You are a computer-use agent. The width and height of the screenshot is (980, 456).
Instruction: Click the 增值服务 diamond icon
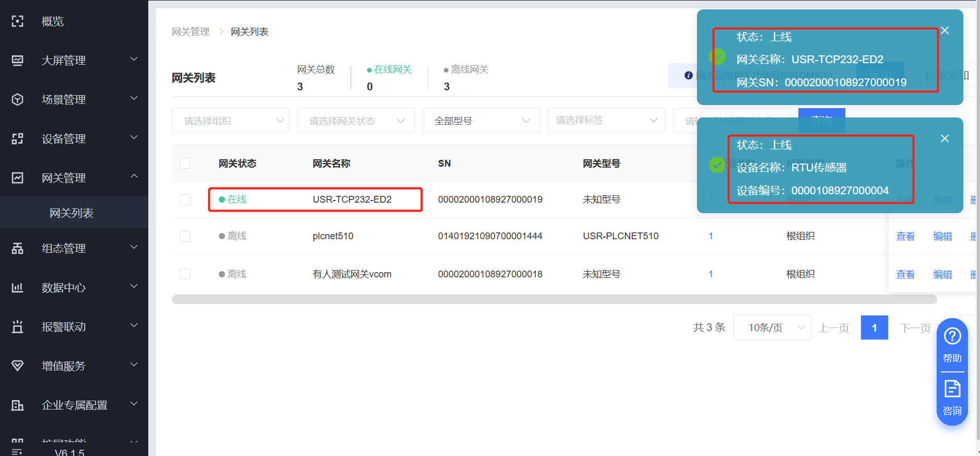[18, 366]
